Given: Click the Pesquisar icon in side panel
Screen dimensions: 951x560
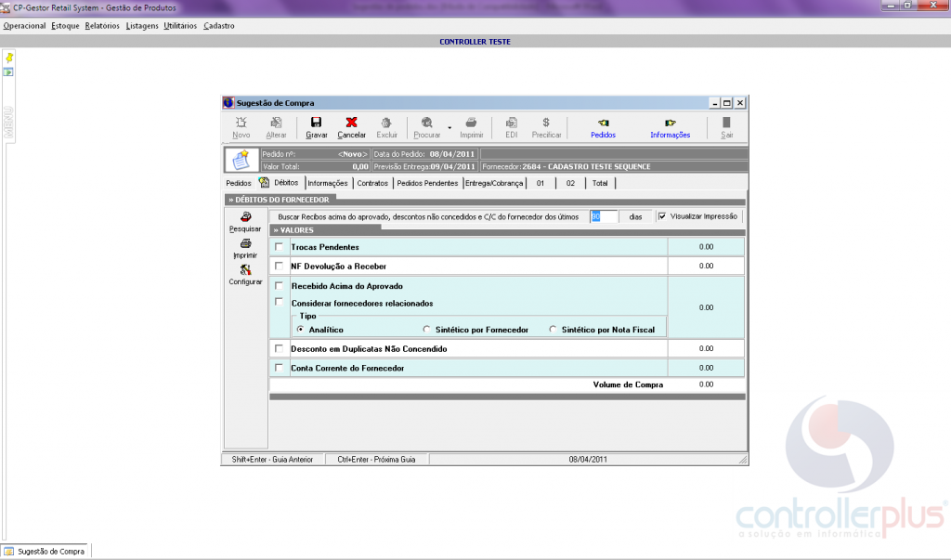Looking at the screenshot, I should pyautogui.click(x=245, y=216).
